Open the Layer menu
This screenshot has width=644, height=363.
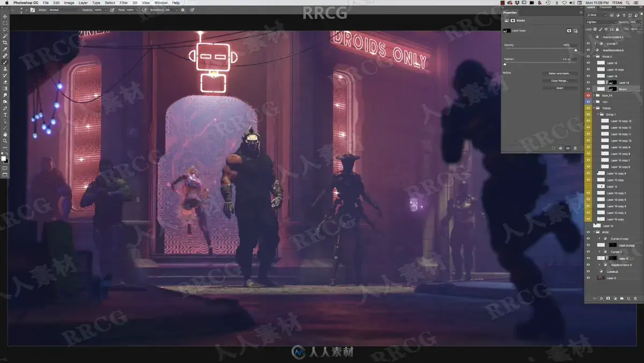point(83,3)
